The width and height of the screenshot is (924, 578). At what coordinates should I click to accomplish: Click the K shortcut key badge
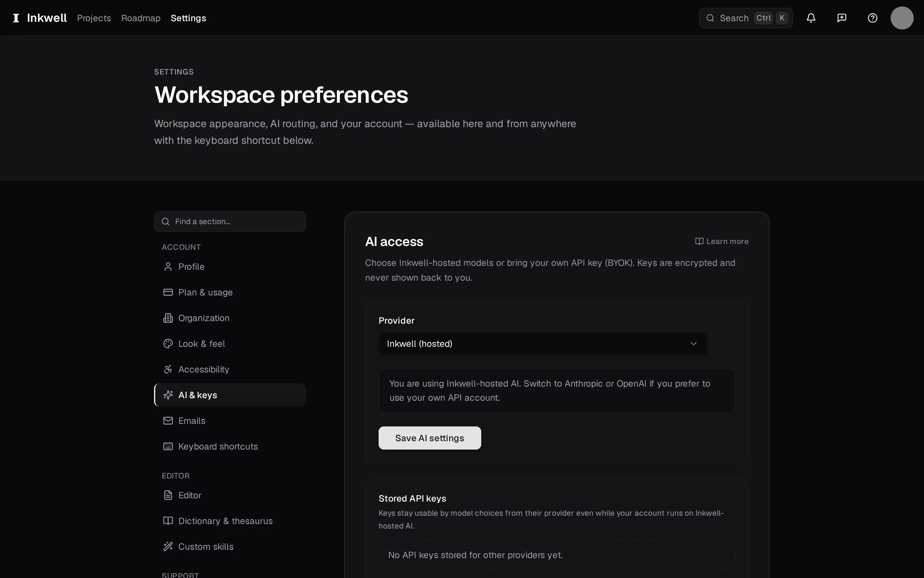coord(782,18)
